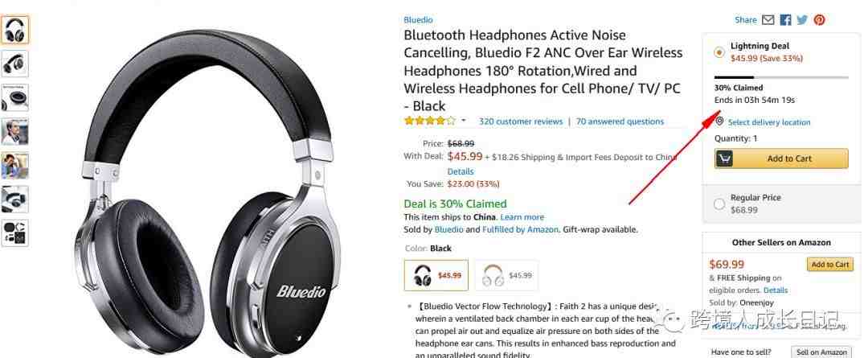Add $69.99 other seller offer to cart

(829, 265)
